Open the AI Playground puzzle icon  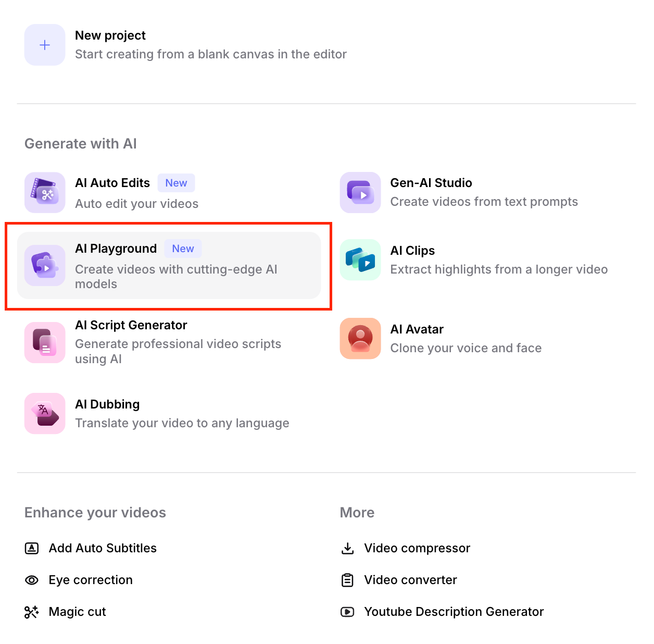[45, 265]
